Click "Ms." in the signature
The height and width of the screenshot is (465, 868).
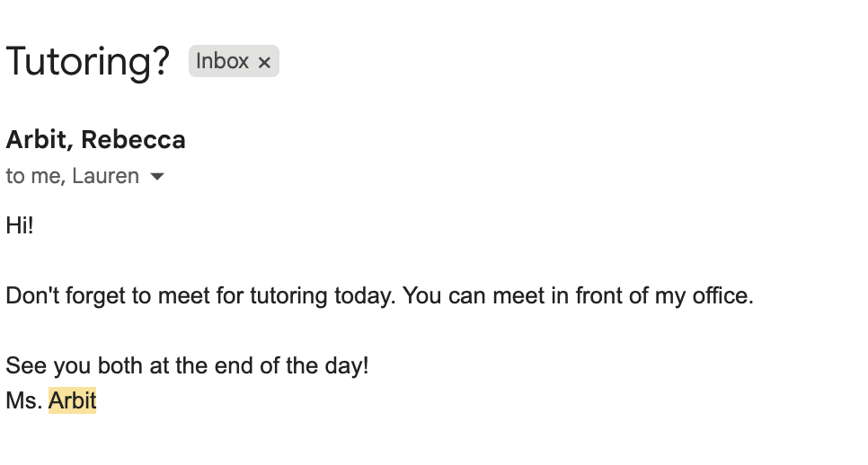[24, 400]
